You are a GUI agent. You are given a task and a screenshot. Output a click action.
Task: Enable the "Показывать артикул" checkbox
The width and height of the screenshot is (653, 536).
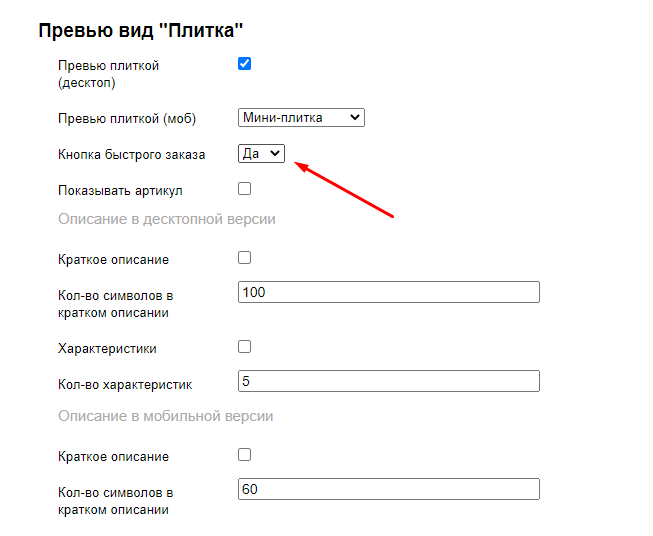[245, 188]
